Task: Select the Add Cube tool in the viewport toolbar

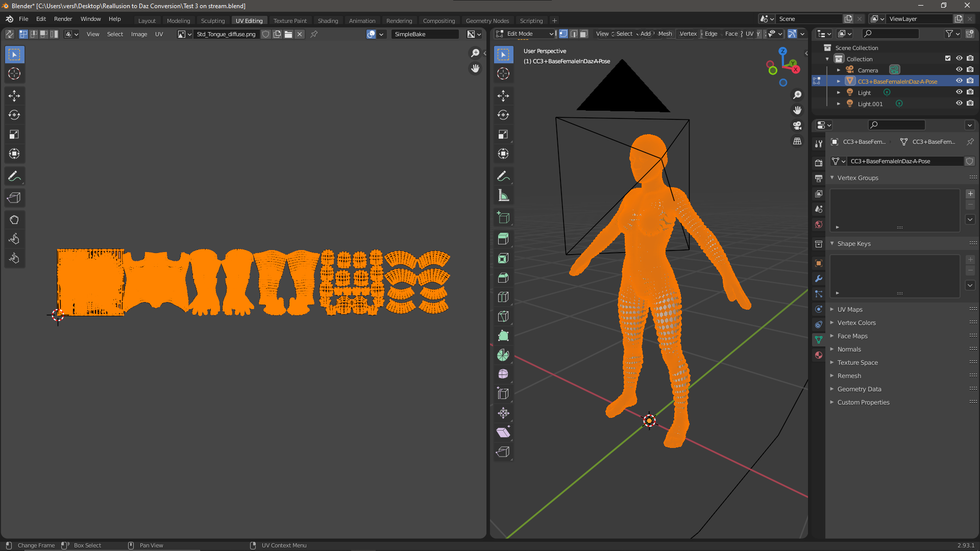Action: 503,217
